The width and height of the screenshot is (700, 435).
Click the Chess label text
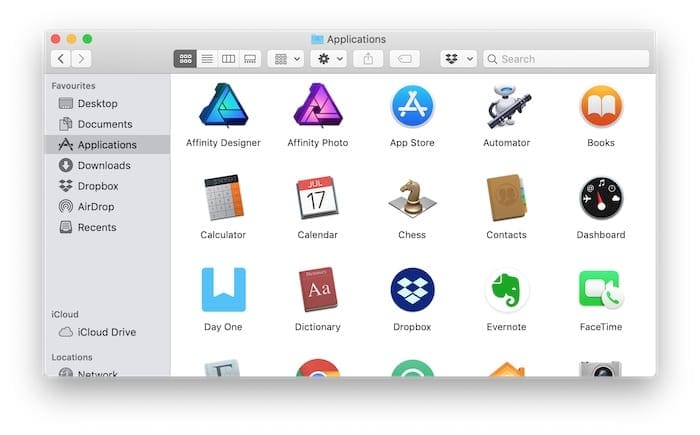click(x=412, y=234)
